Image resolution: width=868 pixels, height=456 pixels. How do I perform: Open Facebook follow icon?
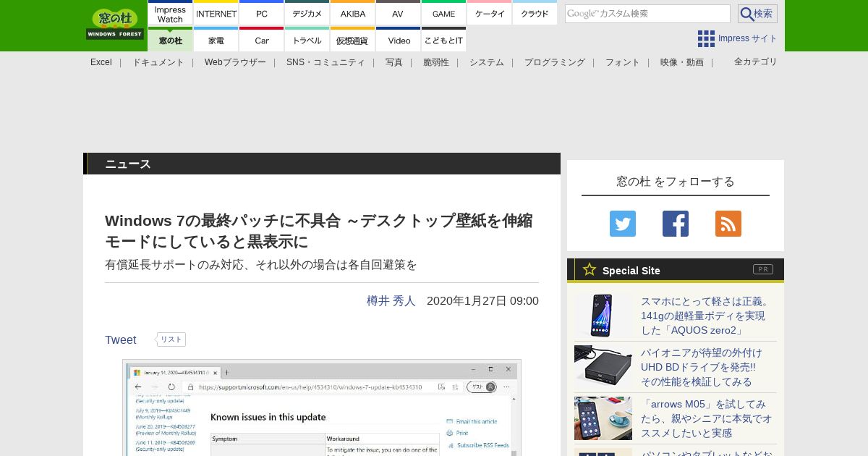click(676, 224)
